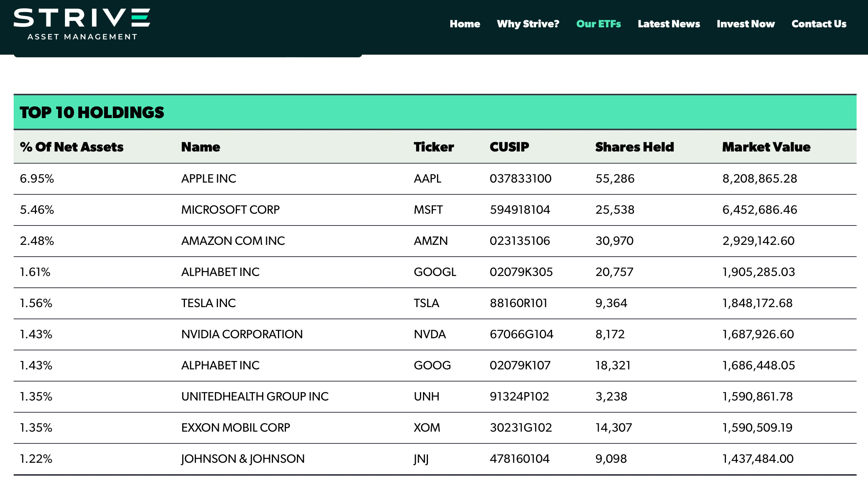Select the XOM ticker cell
The height and width of the screenshot is (492, 868).
427,427
